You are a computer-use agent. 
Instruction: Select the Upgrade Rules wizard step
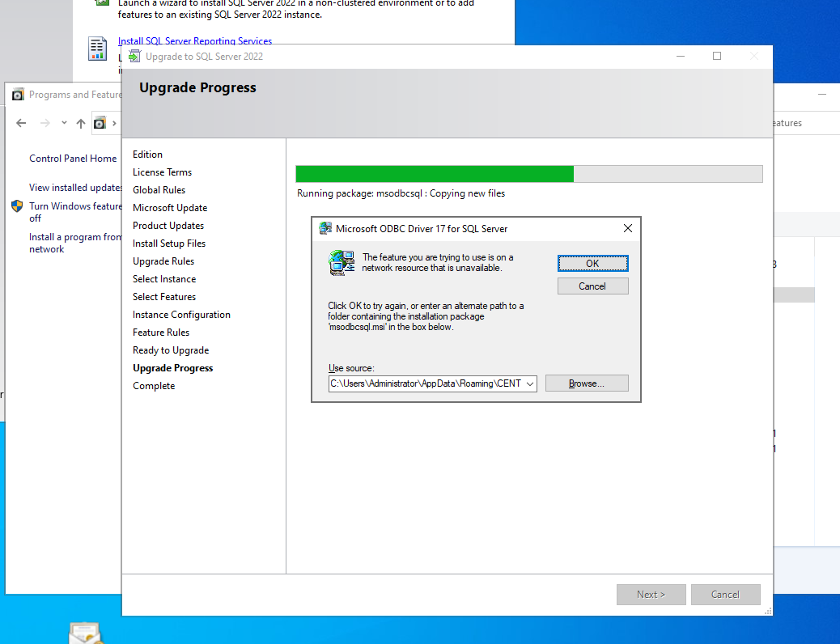[163, 261]
